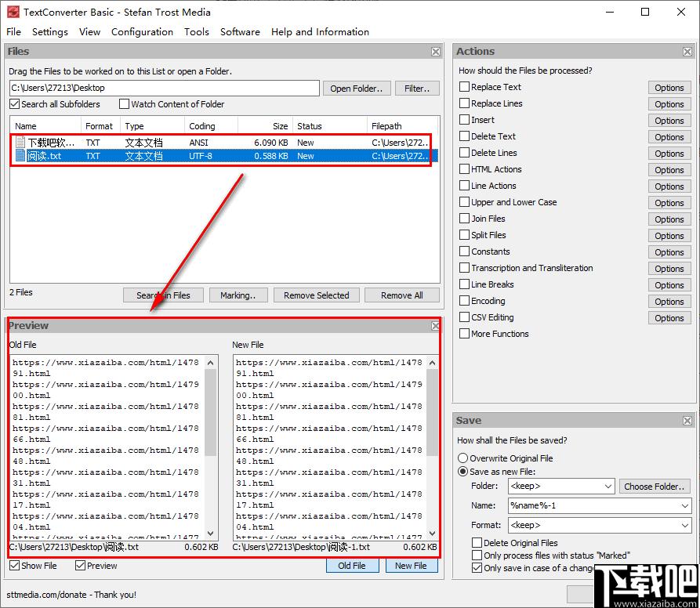This screenshot has height=608, width=700.
Task: Open the Configuration menu
Action: [142, 31]
